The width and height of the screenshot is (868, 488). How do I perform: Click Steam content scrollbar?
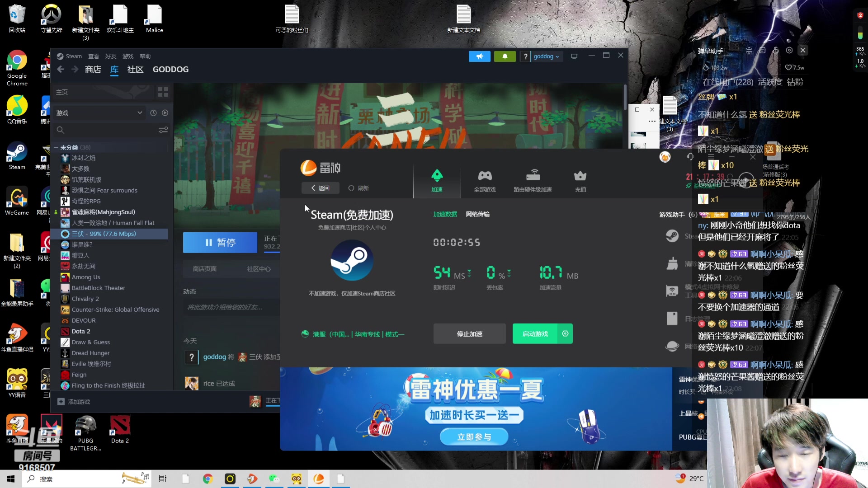coord(625,97)
